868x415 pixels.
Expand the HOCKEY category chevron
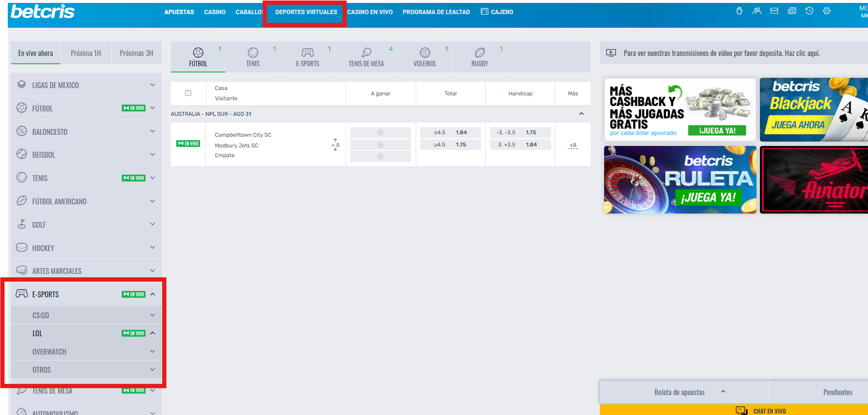tap(152, 248)
